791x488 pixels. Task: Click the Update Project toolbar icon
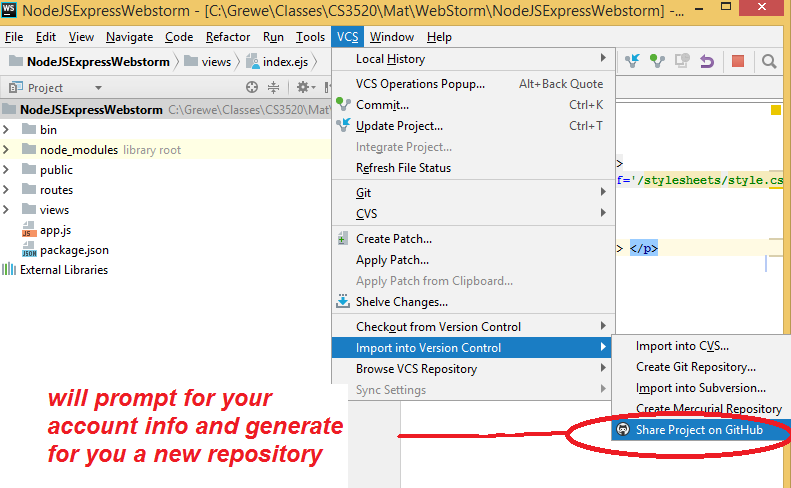coord(633,61)
